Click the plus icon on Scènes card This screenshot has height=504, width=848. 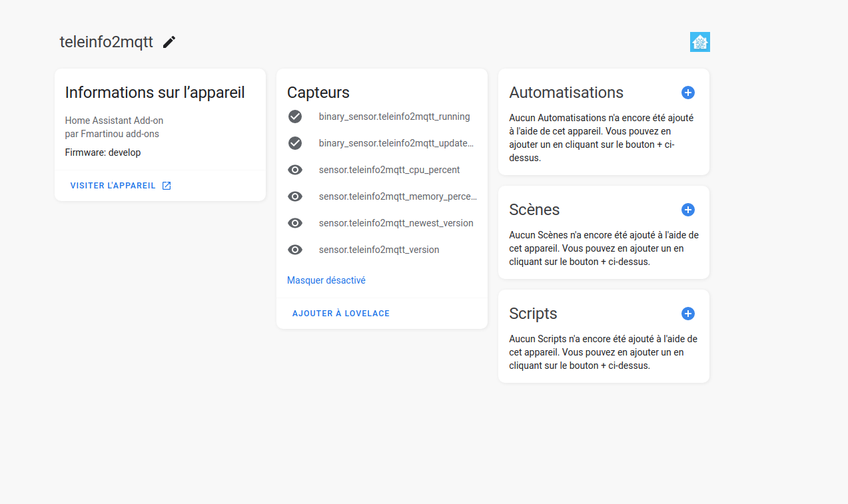(x=687, y=210)
